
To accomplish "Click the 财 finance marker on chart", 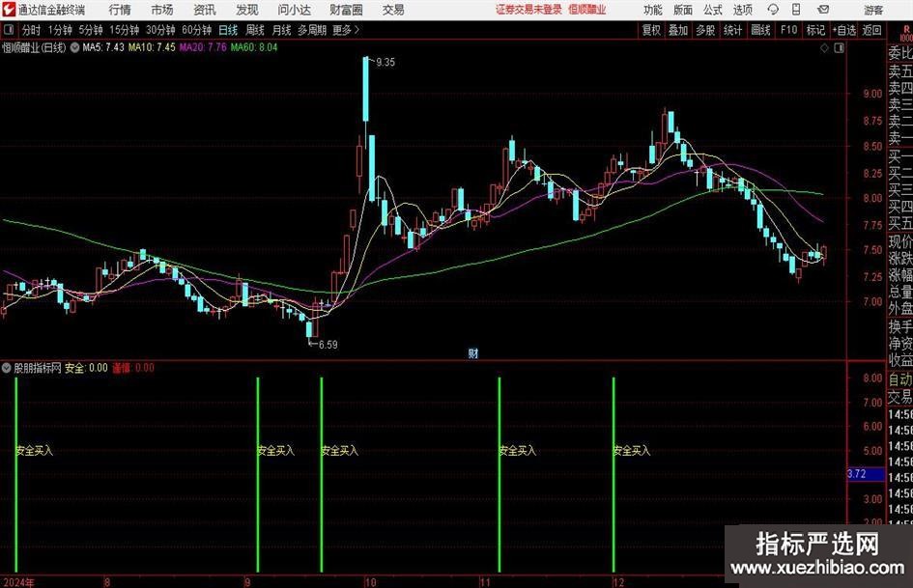I will coord(472,352).
